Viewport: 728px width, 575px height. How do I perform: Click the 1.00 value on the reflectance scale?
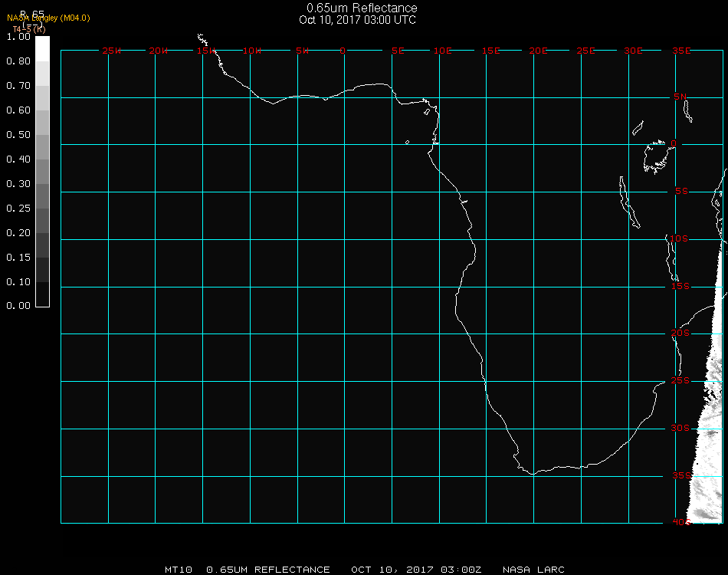[x=18, y=37]
